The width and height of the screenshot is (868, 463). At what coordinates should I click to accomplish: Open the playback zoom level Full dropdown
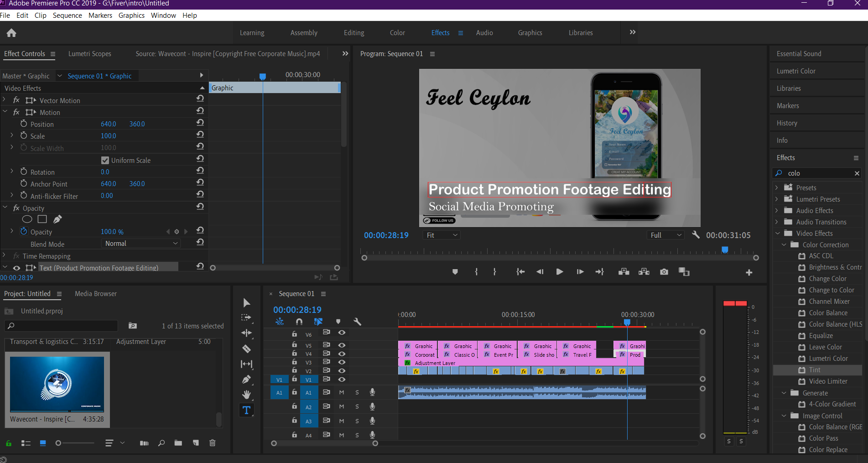[x=665, y=234]
